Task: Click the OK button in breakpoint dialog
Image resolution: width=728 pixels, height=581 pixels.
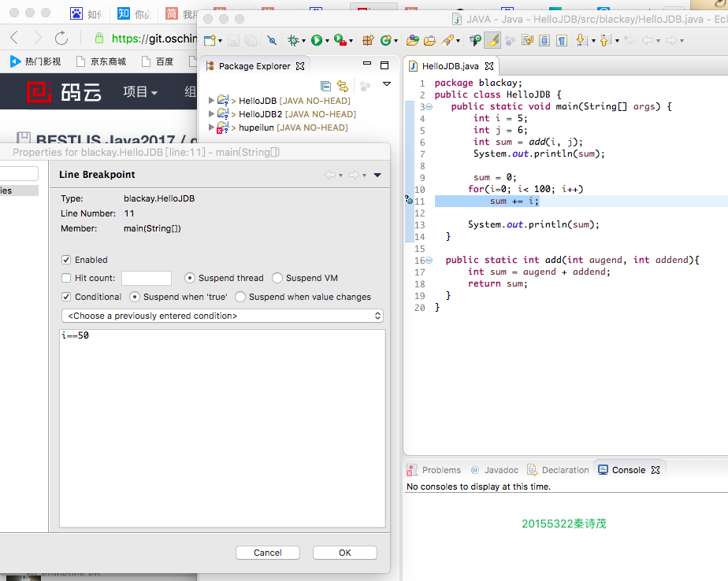Action: point(345,553)
